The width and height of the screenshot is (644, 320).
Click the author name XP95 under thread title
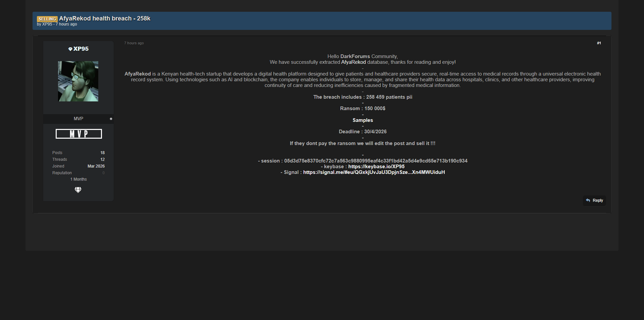tap(47, 24)
